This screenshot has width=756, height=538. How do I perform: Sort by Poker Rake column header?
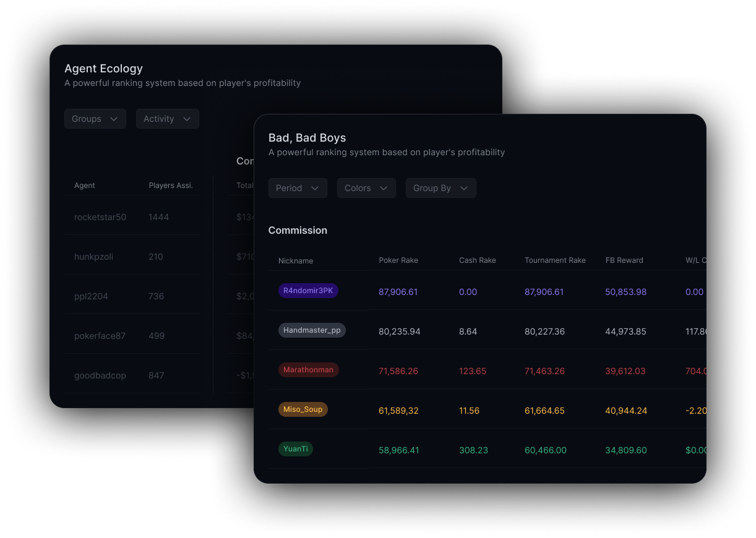coord(398,260)
